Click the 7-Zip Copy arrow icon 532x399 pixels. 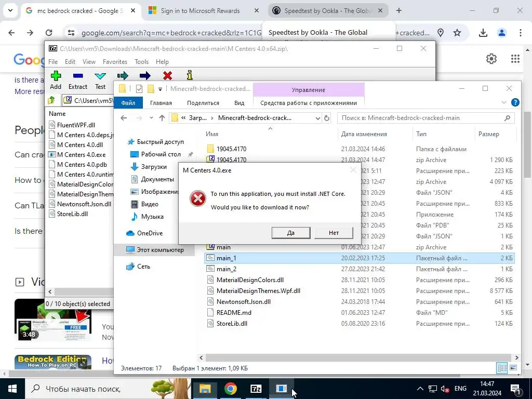[123, 75]
